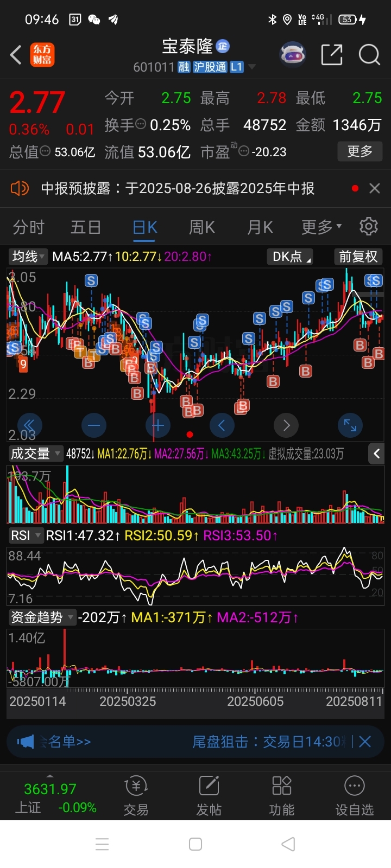Tap red dot marker below chart

coord(190,435)
